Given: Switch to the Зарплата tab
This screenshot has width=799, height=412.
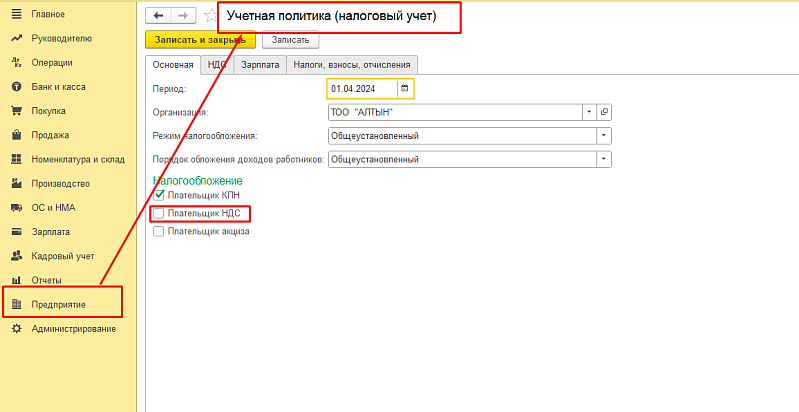Looking at the screenshot, I should point(259,65).
